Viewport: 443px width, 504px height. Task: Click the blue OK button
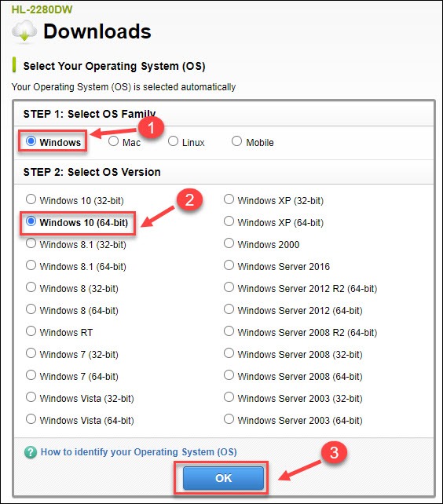pyautogui.click(x=223, y=478)
